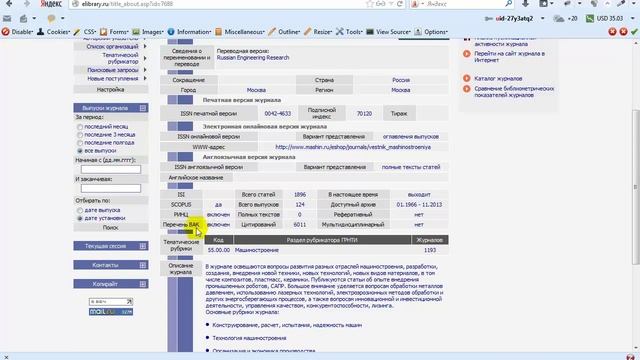The height and width of the screenshot is (360, 640).
Task: Open the Outline menu
Action: (284, 31)
